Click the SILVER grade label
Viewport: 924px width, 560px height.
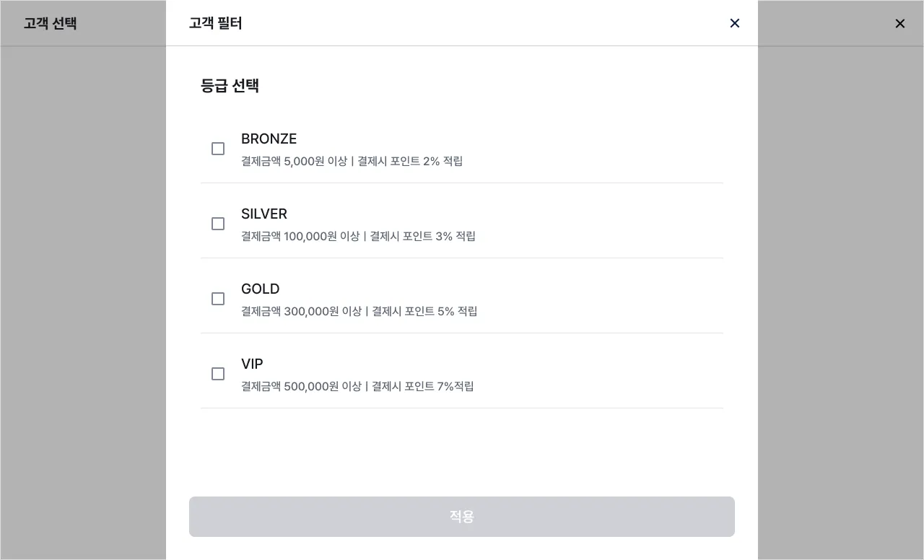coord(264,214)
